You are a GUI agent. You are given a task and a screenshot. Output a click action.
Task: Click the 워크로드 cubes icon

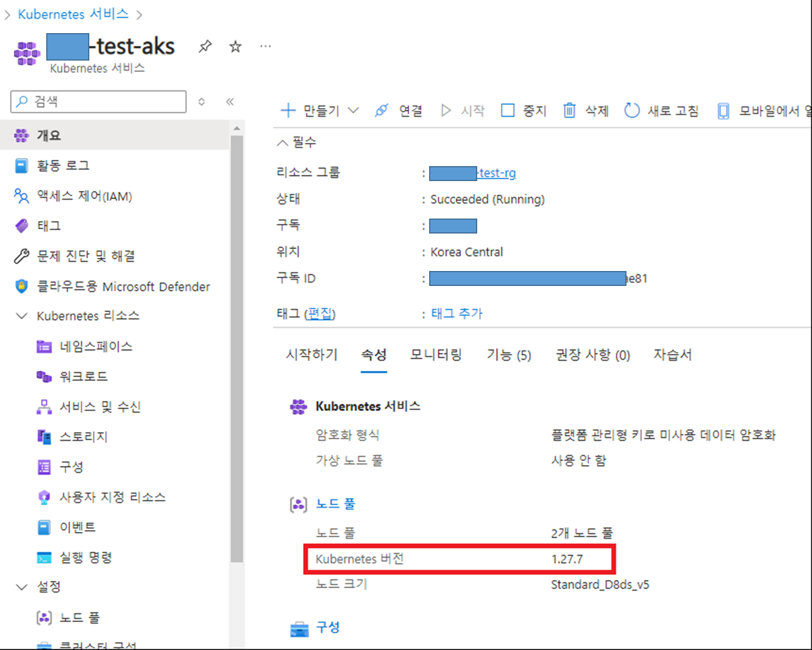click(44, 377)
